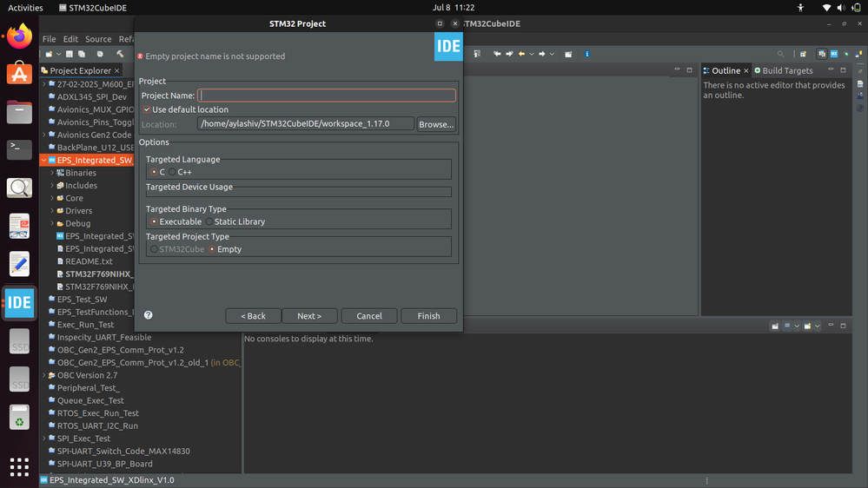Select the Queue_Exec_Test project
This screenshot has height=488, width=868.
coord(90,400)
